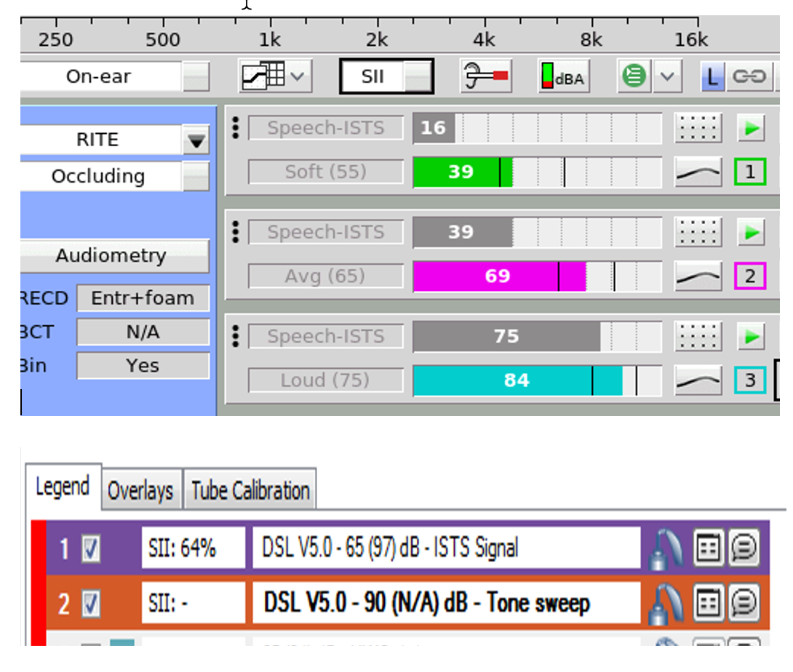This screenshot has width=793, height=672.
Task: Switch to the Overlays tab
Action: [140, 490]
